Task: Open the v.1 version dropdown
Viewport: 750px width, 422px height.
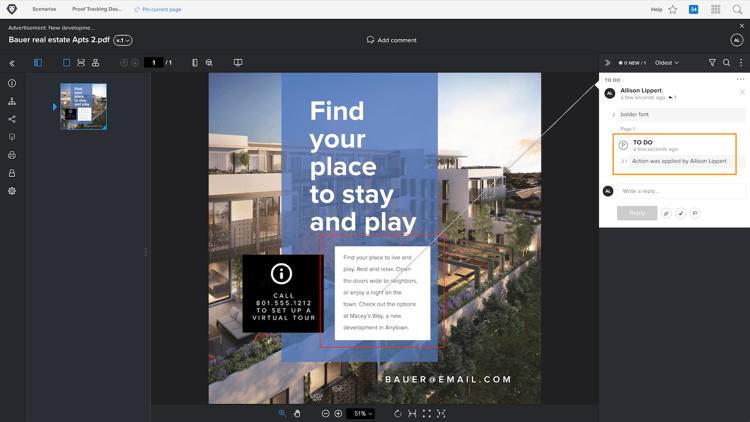Action: tap(123, 40)
